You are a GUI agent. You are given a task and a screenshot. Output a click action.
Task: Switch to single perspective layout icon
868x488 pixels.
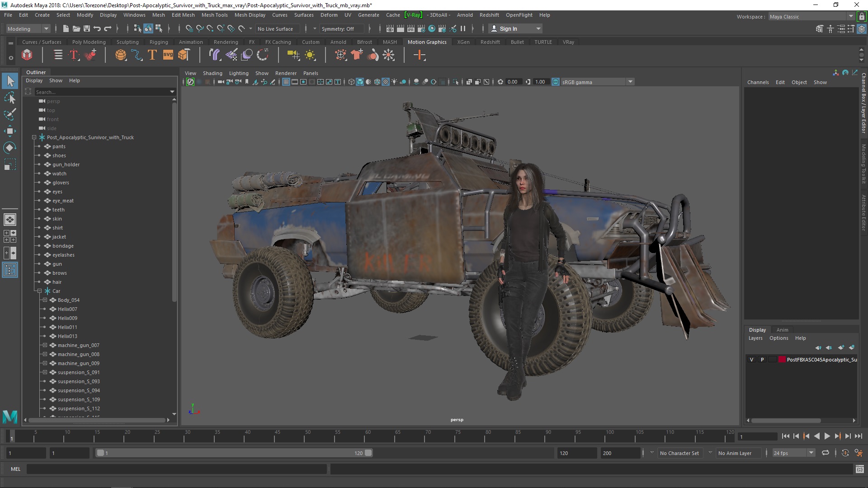(10, 220)
